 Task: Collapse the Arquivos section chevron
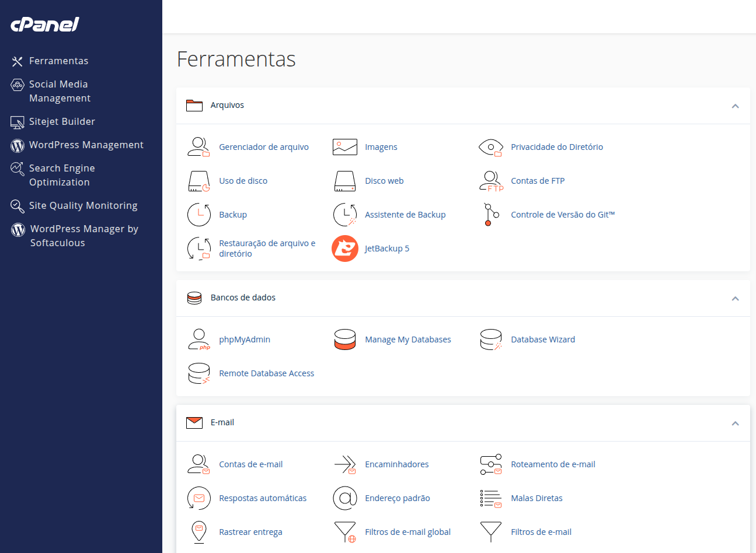735,106
